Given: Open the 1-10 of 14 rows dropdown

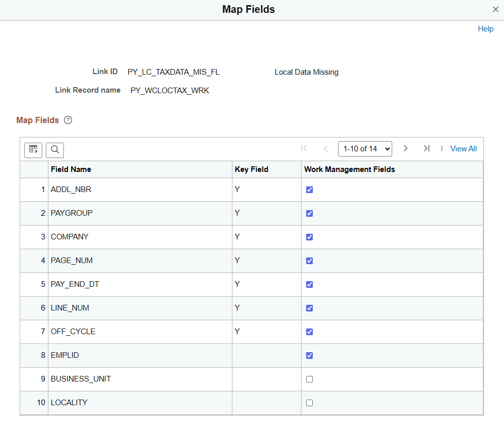Looking at the screenshot, I should [x=365, y=149].
